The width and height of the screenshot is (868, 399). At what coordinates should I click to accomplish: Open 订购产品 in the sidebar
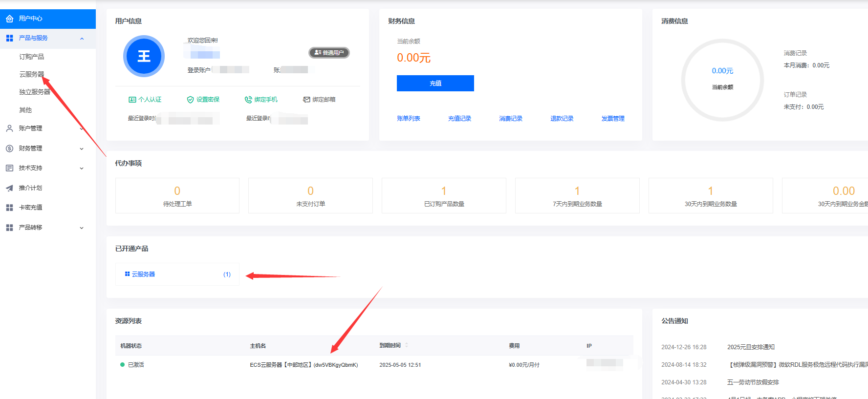[31, 57]
